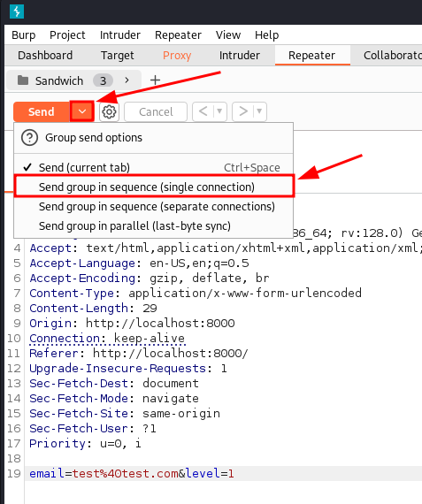The height and width of the screenshot is (504, 422).
Task: Select the Repeater tool tab
Action: click(x=311, y=56)
